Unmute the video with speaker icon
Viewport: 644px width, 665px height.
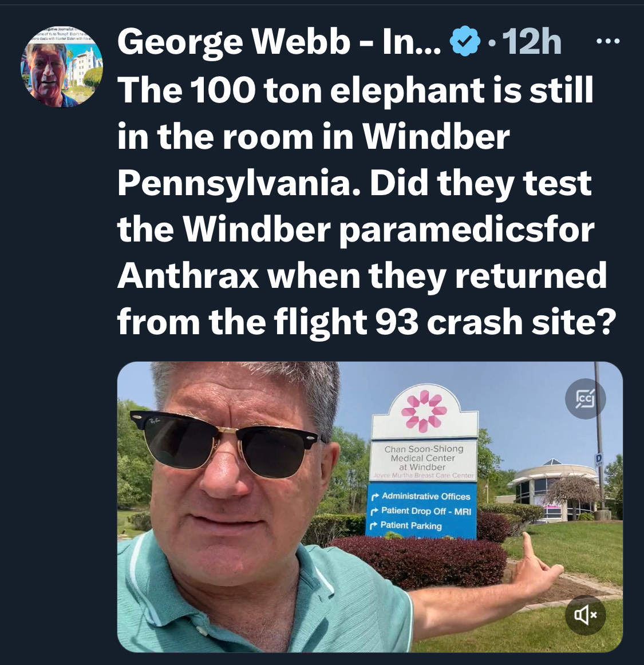click(x=586, y=615)
